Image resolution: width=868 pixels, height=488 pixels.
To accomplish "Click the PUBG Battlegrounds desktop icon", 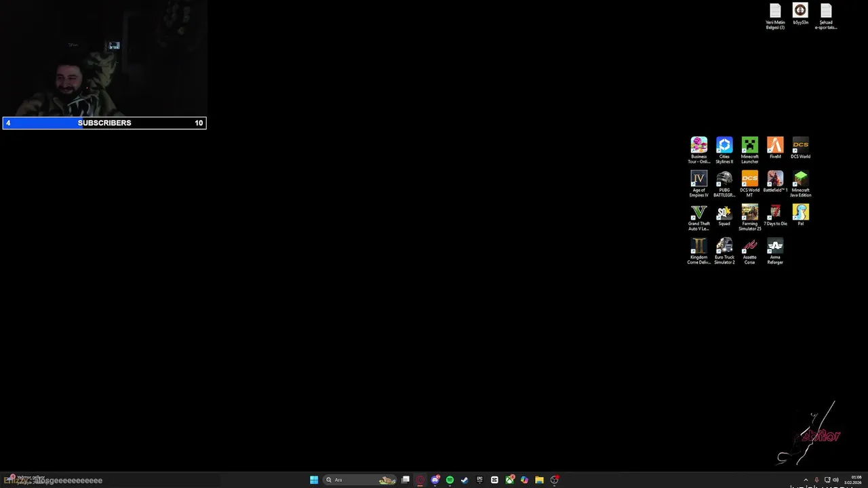I will point(724,184).
